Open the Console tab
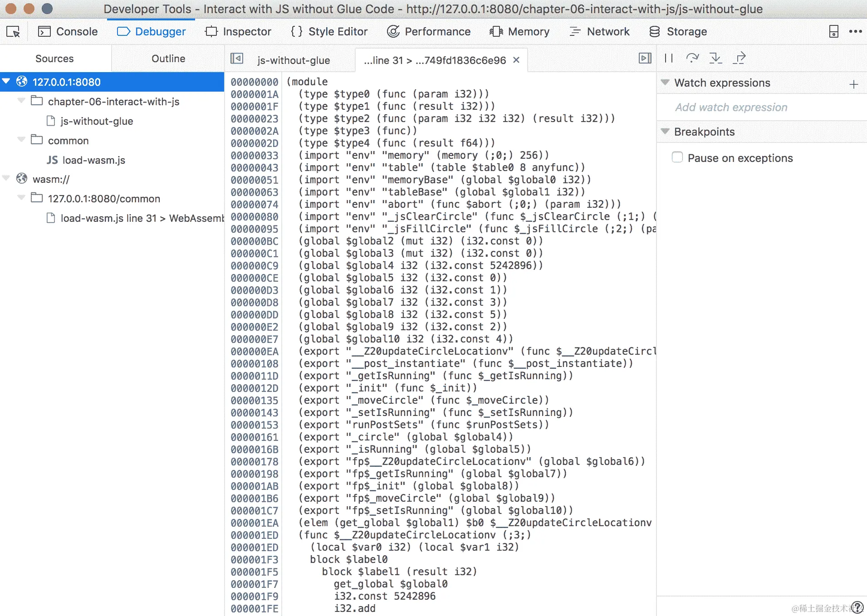 (x=68, y=32)
